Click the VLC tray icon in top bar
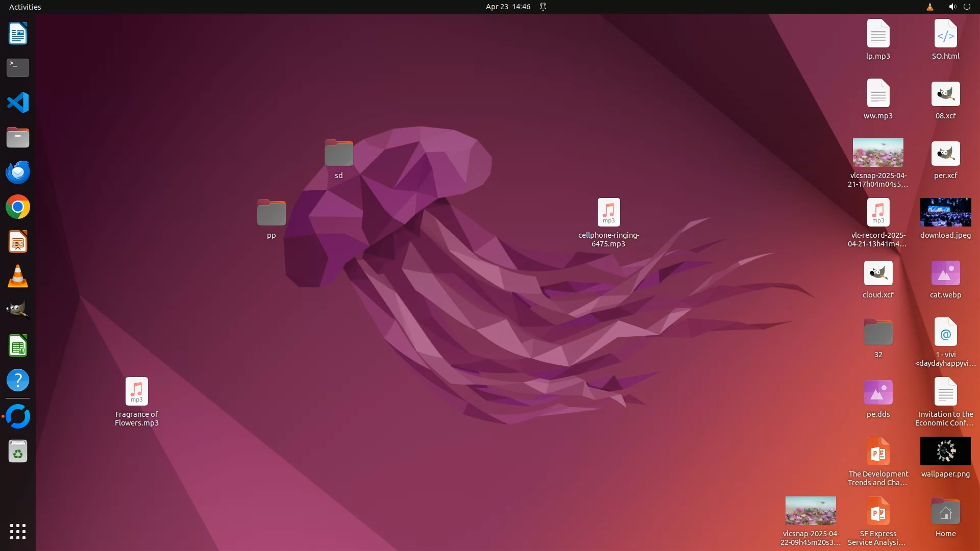The height and width of the screenshot is (551, 980). 929,7
